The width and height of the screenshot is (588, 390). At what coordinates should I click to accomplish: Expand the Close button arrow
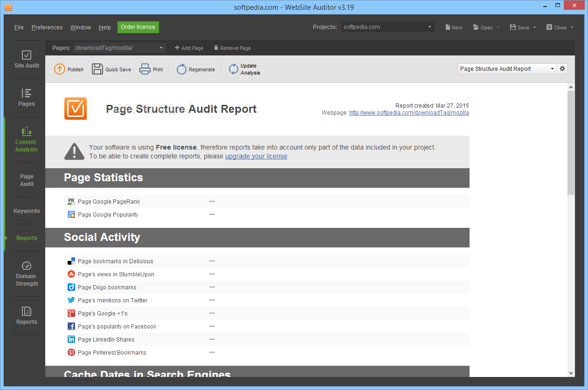point(572,27)
